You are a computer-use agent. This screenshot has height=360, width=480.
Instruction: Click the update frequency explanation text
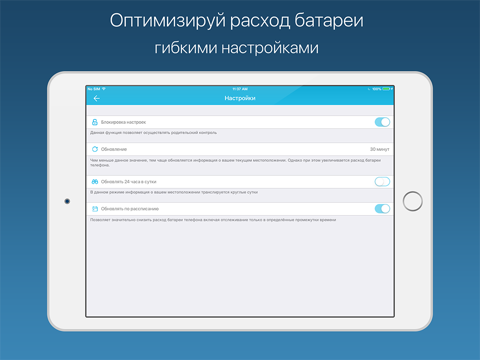tap(235, 163)
